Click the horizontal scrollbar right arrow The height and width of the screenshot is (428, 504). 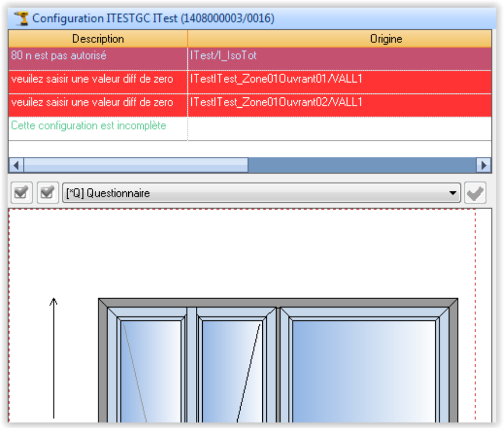tap(485, 165)
